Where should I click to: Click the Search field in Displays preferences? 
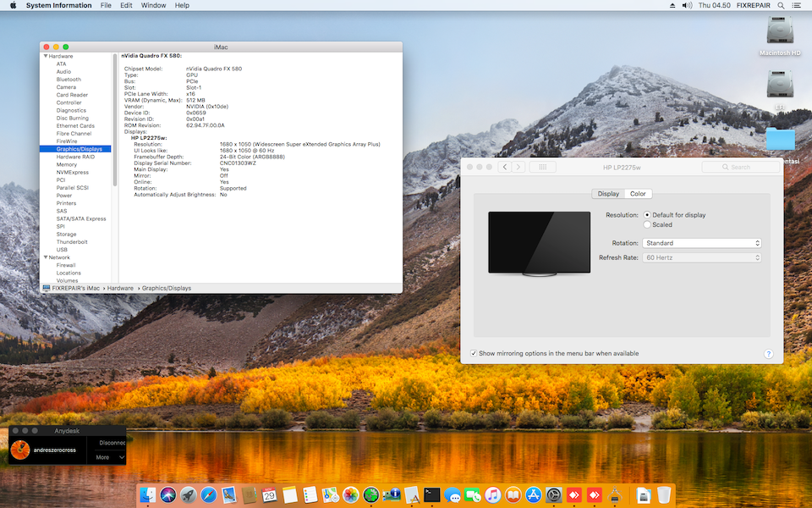pyautogui.click(x=739, y=167)
